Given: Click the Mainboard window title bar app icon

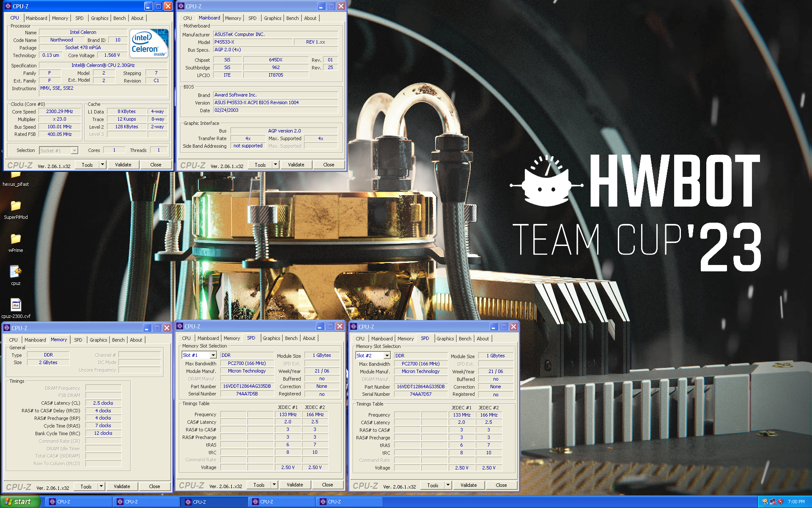Looking at the screenshot, I should [181, 6].
